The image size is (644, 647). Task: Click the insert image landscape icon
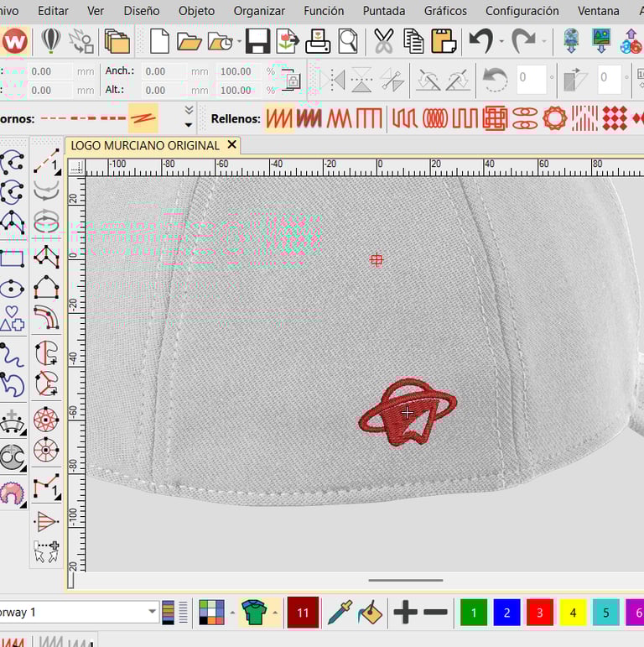(601, 41)
